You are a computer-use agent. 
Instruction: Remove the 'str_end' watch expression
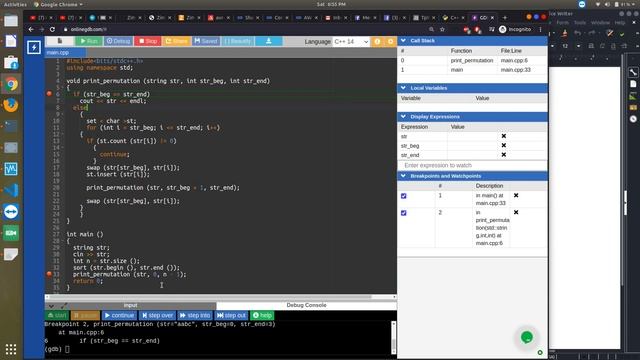(x=504, y=155)
